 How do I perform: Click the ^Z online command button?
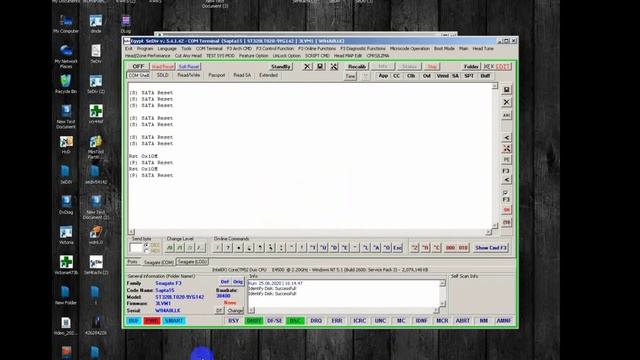point(414,248)
